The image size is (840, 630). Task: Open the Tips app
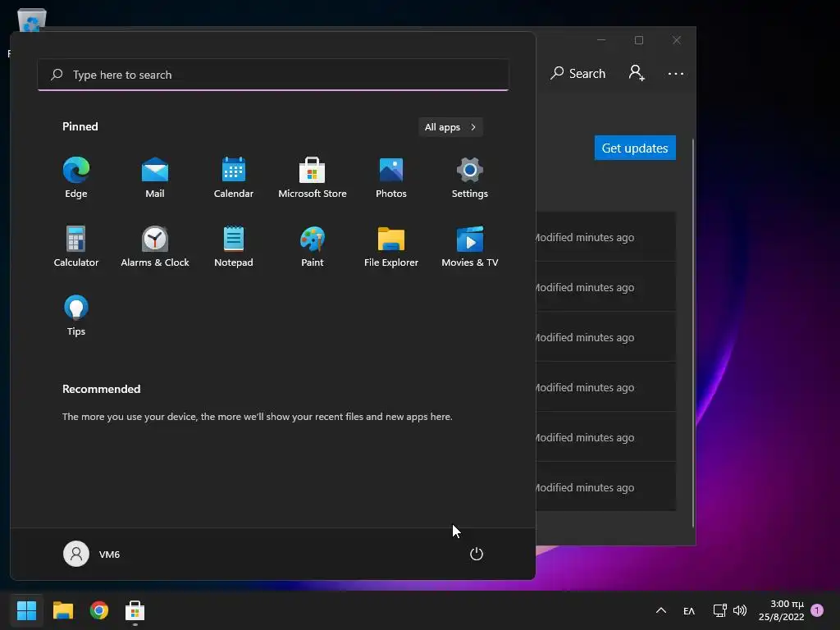tap(76, 316)
